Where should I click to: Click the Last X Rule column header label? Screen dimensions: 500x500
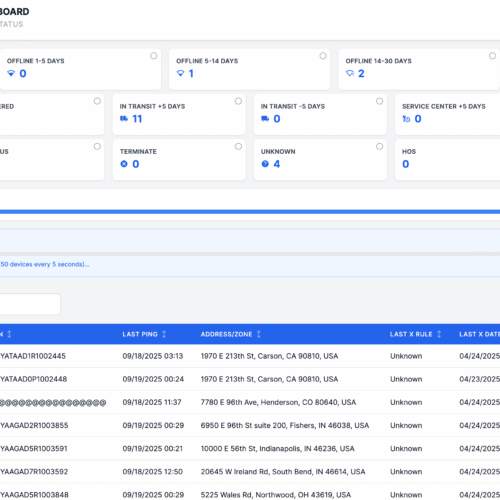coord(411,334)
